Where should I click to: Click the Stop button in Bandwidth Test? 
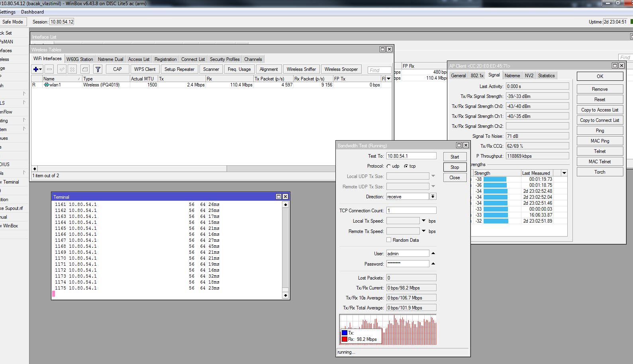click(455, 167)
